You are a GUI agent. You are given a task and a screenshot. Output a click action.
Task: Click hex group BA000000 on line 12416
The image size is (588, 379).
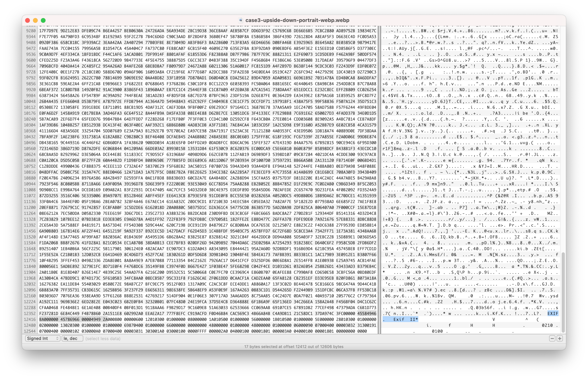click(49, 319)
